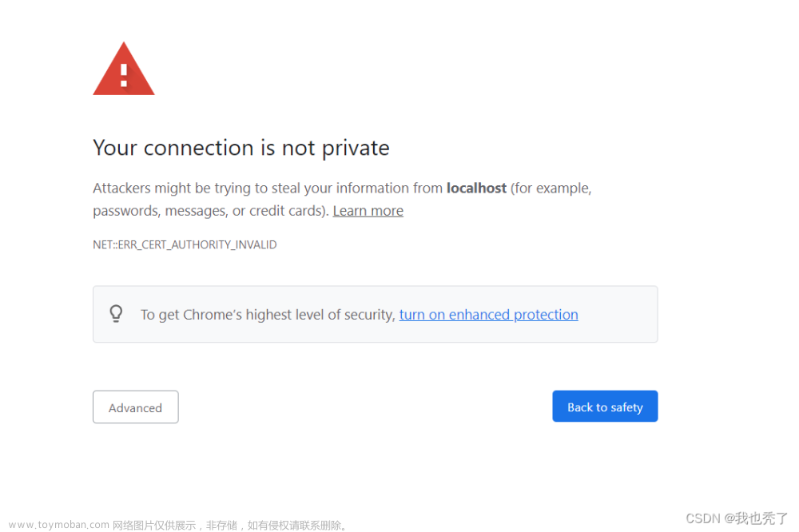Click the '(for example,' text
Image resolution: width=799 pixels, height=532 pixels.
click(x=551, y=189)
